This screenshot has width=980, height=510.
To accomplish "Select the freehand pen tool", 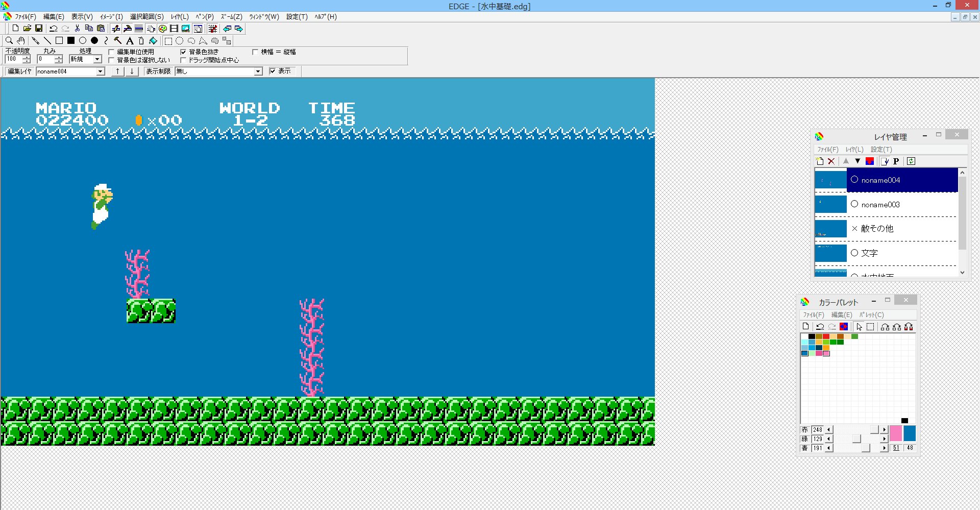I will [35, 41].
